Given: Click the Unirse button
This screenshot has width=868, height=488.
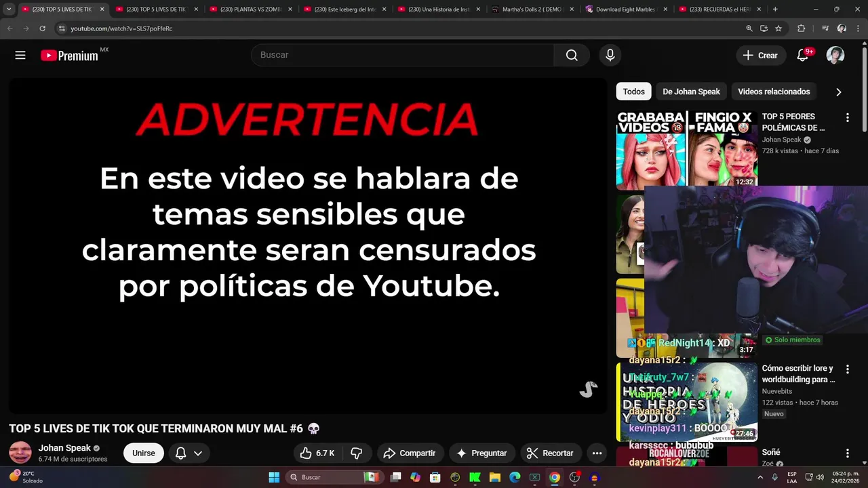Looking at the screenshot, I should [144, 453].
